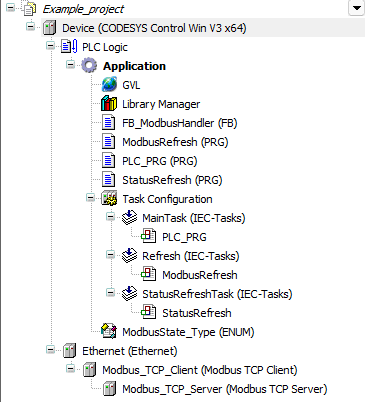Screen dimensions: 365x402
Task: Click the Device controller icon
Action: tap(49, 28)
